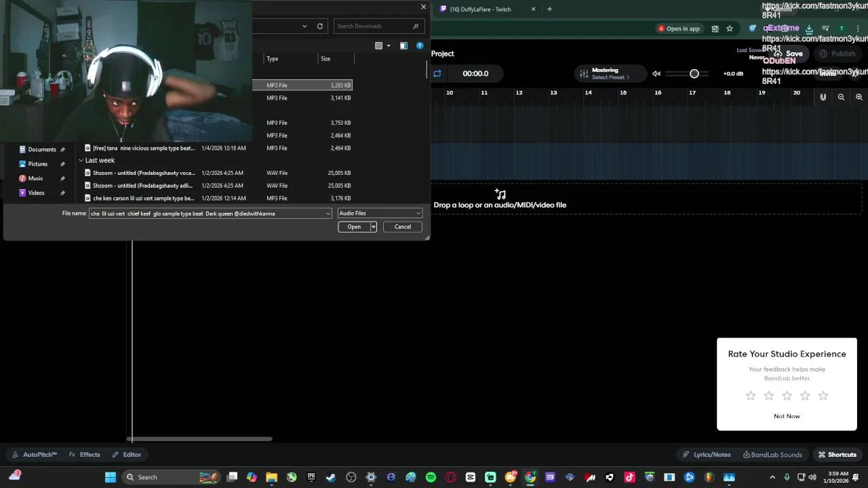Select '[free] tana nine vicious sample type beat' file
Screen dimensions: 868x488
pos(217,148)
